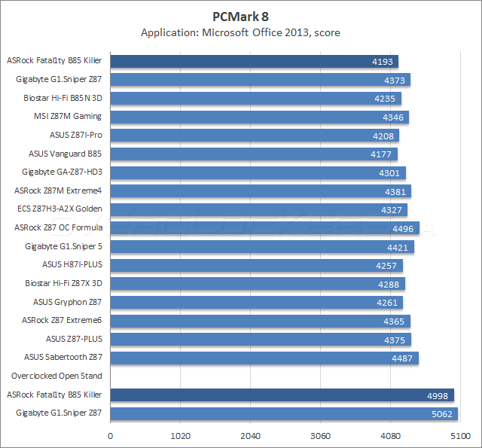The height and width of the screenshot is (448, 482).
Task: Click the 4381 score value
Action: pos(395,192)
